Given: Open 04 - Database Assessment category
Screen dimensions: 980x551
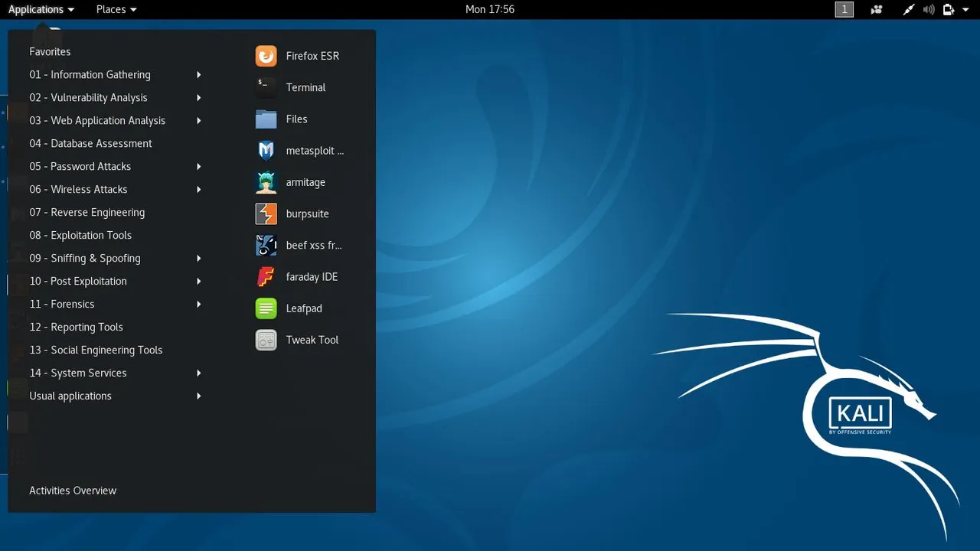Looking at the screenshot, I should [90, 143].
